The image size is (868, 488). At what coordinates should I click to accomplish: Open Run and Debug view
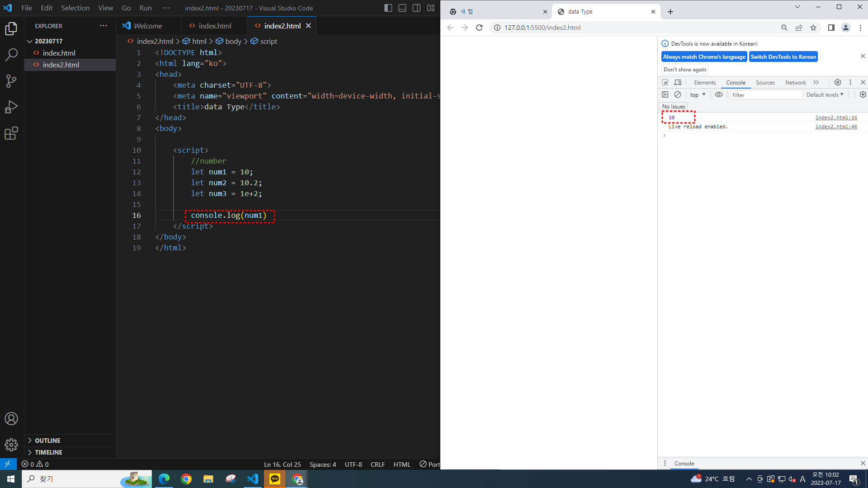point(11,107)
